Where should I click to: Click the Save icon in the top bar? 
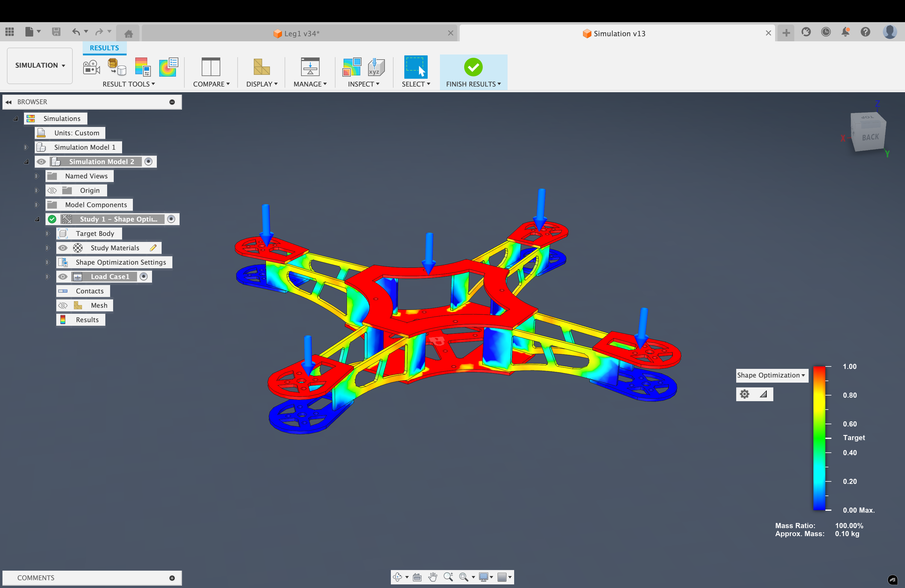point(56,32)
